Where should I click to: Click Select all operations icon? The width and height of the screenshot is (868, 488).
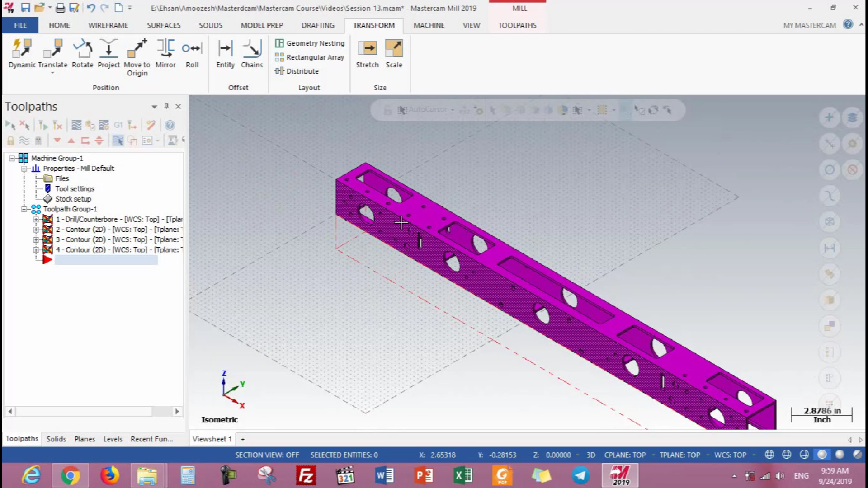10,125
